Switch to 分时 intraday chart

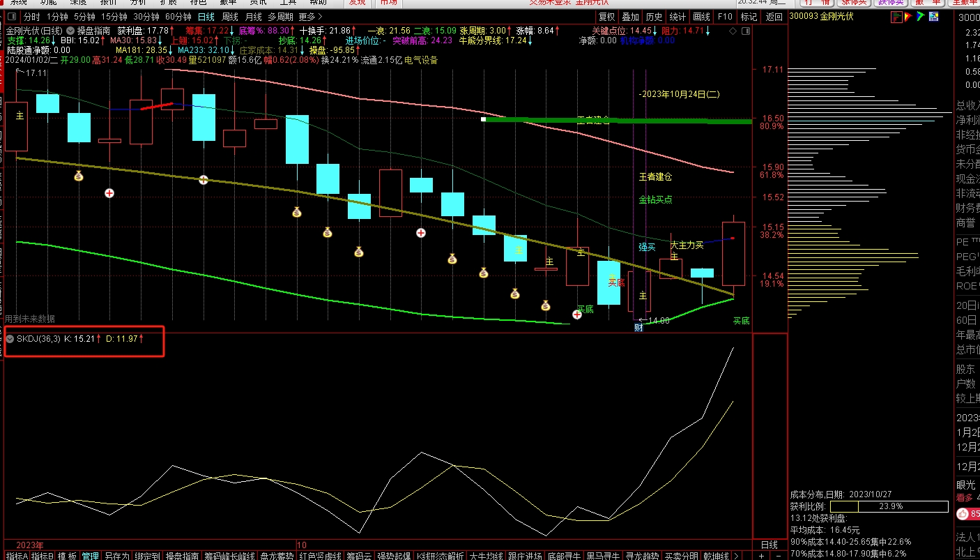coord(32,17)
